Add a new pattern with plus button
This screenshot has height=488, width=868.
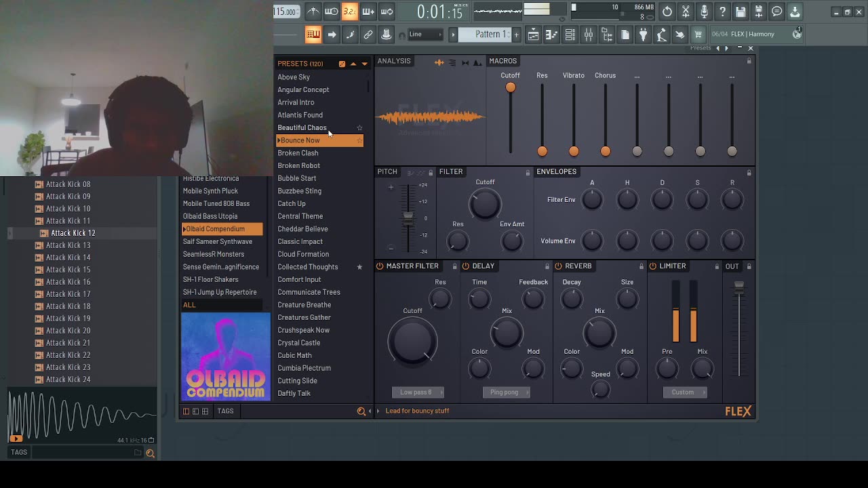(516, 35)
